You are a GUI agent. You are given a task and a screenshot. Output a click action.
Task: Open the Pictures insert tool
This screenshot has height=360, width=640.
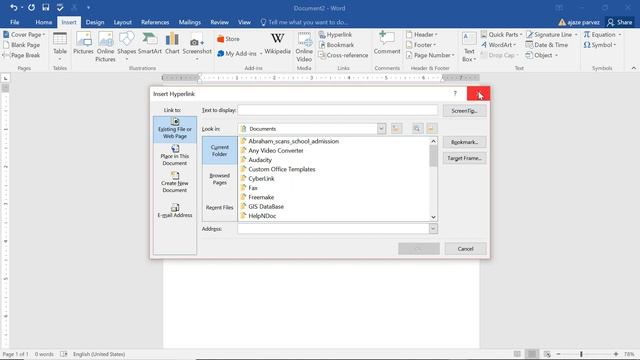tap(83, 43)
